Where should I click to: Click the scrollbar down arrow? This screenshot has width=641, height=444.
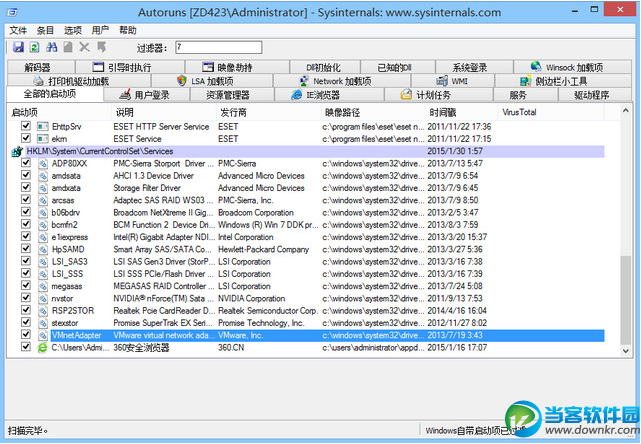pyautogui.click(x=625, y=351)
